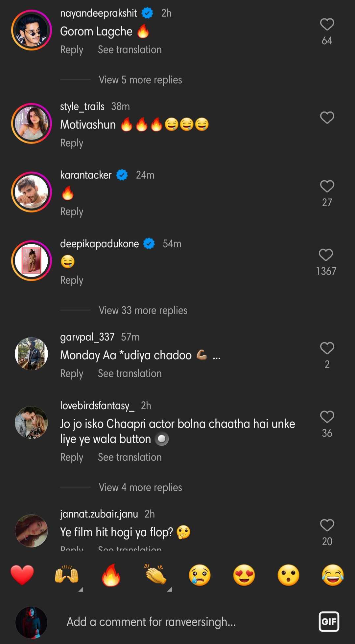
Task: Tap the fire emoji quick reaction
Action: click(111, 575)
